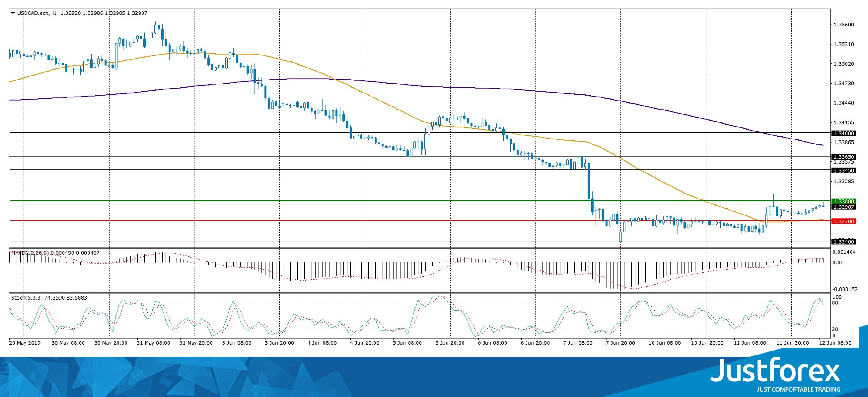The width and height of the screenshot is (868, 397).
Task: Click the triangle arrow beside USDCAD.ecn,H1
Action: tap(13, 13)
